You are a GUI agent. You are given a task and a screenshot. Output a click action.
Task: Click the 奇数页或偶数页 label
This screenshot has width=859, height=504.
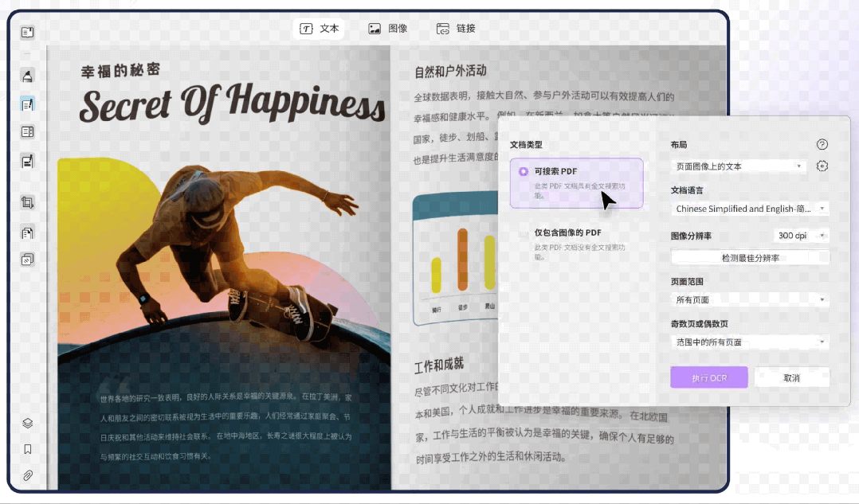(x=699, y=324)
